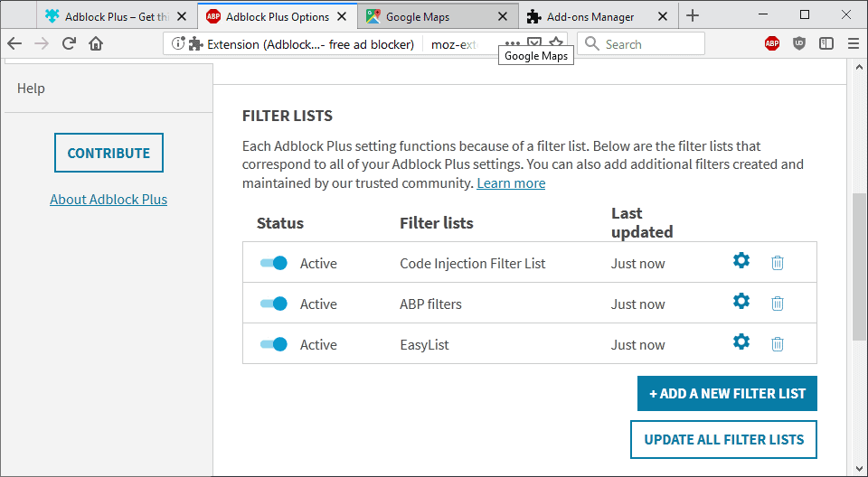Click Active label in ABP filters row
Image resolution: width=868 pixels, height=477 pixels.
pyautogui.click(x=318, y=304)
